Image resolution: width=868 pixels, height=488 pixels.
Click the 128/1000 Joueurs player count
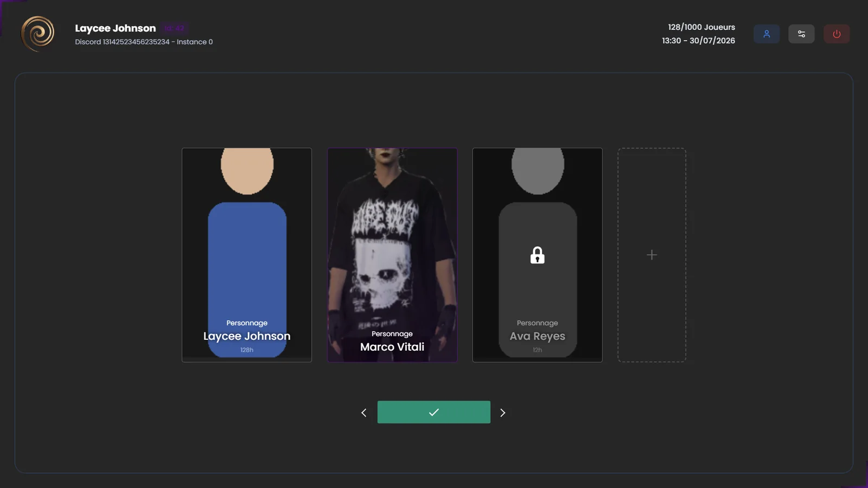[701, 27]
